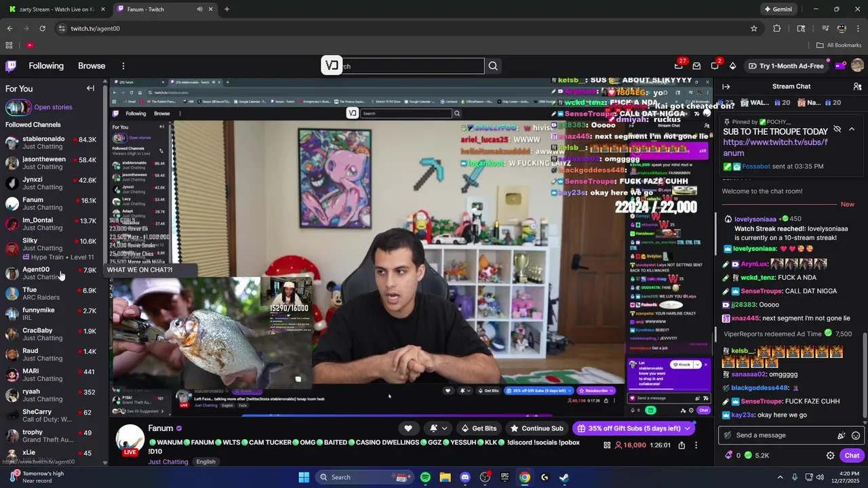Open the Gemini button dropdown in Chrome
This screenshot has height=488, width=868.
coord(779,9)
